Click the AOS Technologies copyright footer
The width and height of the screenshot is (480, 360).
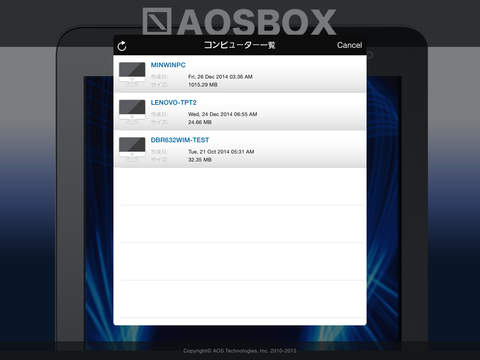pos(240,351)
